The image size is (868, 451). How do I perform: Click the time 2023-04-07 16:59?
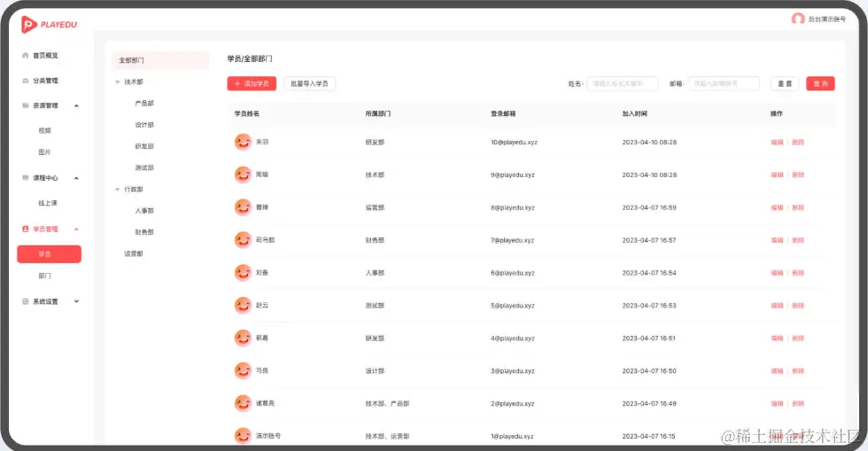(648, 207)
